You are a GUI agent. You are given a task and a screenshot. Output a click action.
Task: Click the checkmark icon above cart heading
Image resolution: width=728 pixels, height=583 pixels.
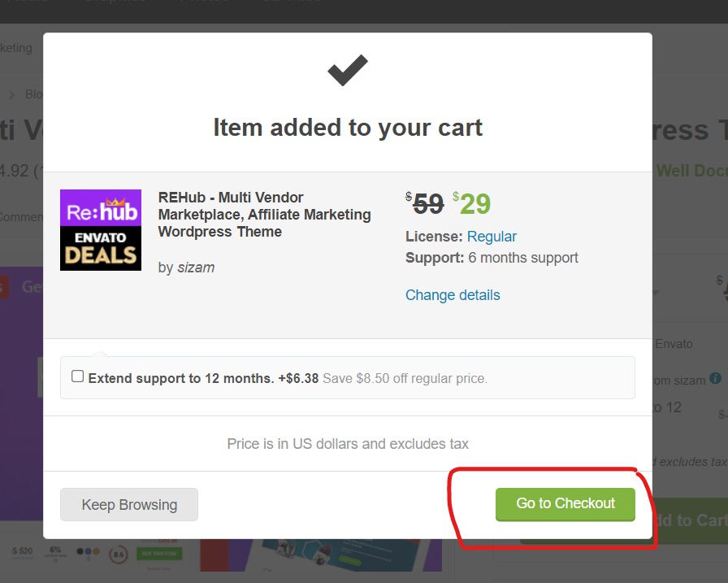click(x=347, y=70)
